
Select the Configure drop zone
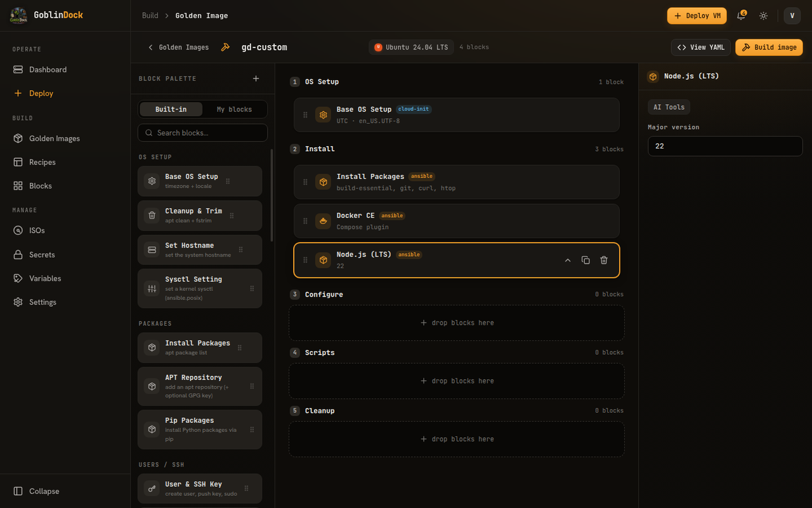[457, 323]
